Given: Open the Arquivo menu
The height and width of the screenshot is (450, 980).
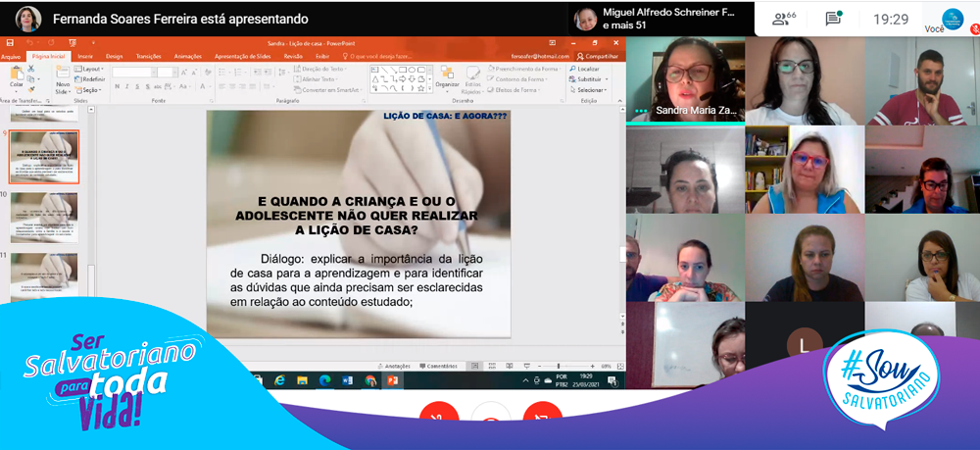Looking at the screenshot, I should click(x=11, y=56).
